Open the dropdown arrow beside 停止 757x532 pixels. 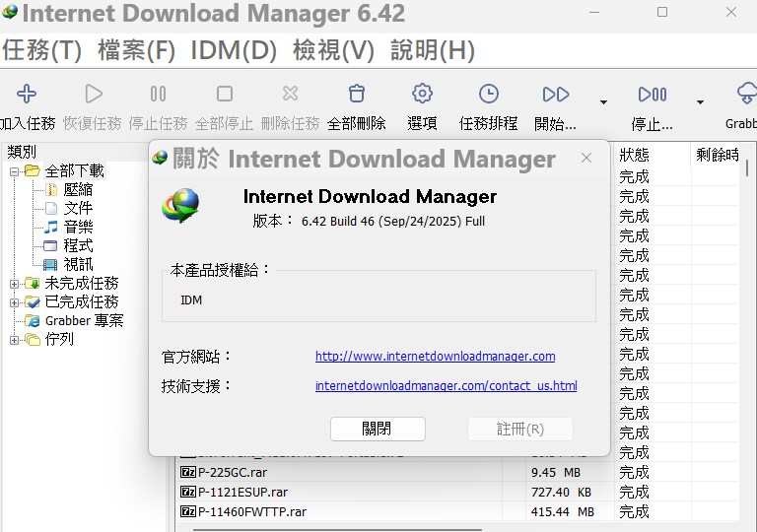(x=700, y=101)
